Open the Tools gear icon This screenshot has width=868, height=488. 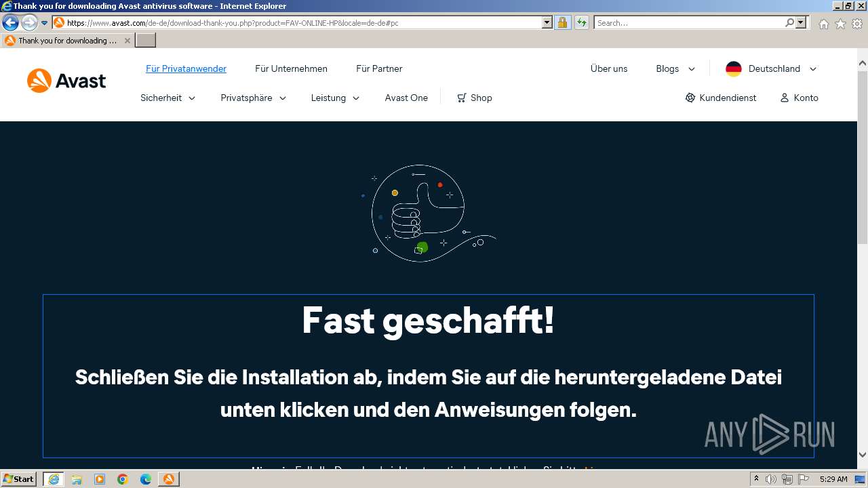point(857,24)
